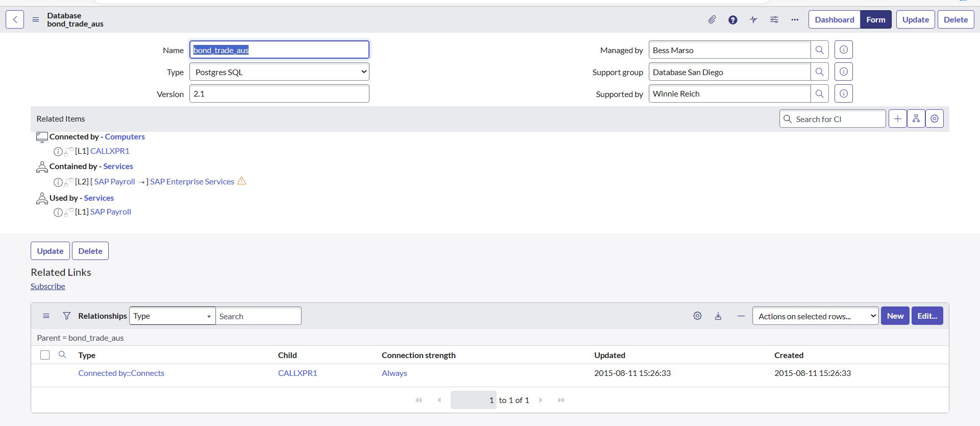
Task: Tick the select-all checkbox in Relationships table
Action: click(x=45, y=355)
